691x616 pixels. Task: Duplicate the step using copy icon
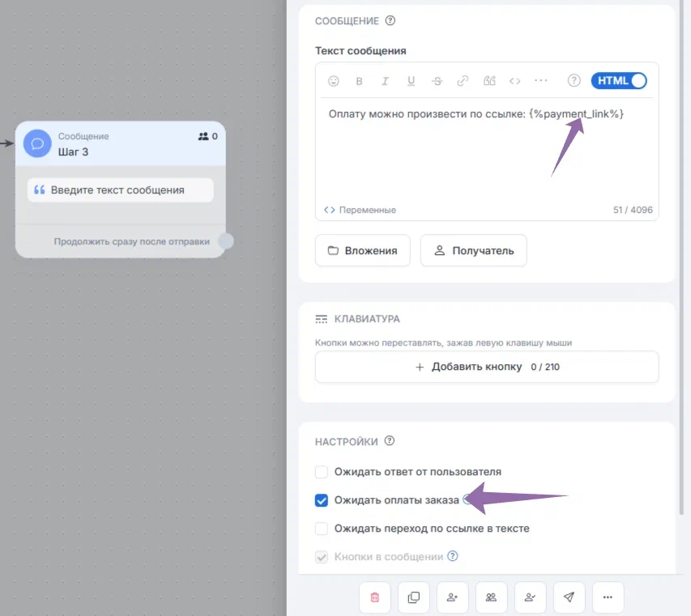tap(414, 597)
